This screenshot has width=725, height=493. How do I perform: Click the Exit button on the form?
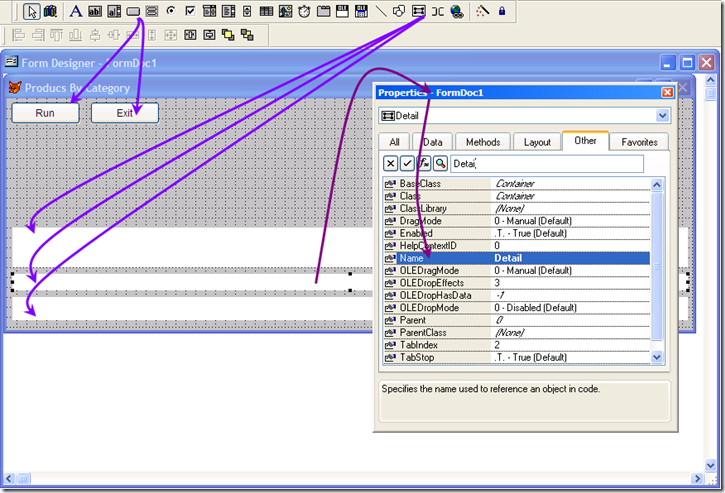coord(125,113)
